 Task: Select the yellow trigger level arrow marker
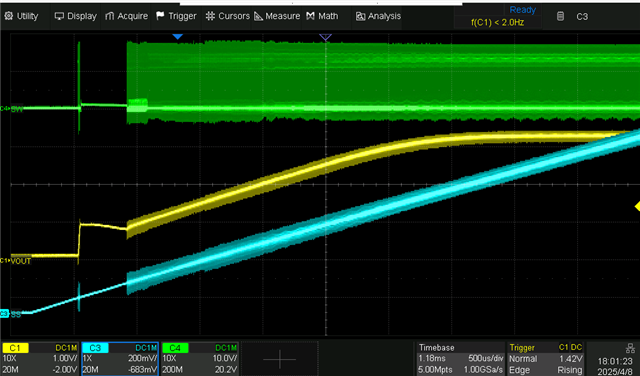click(637, 207)
